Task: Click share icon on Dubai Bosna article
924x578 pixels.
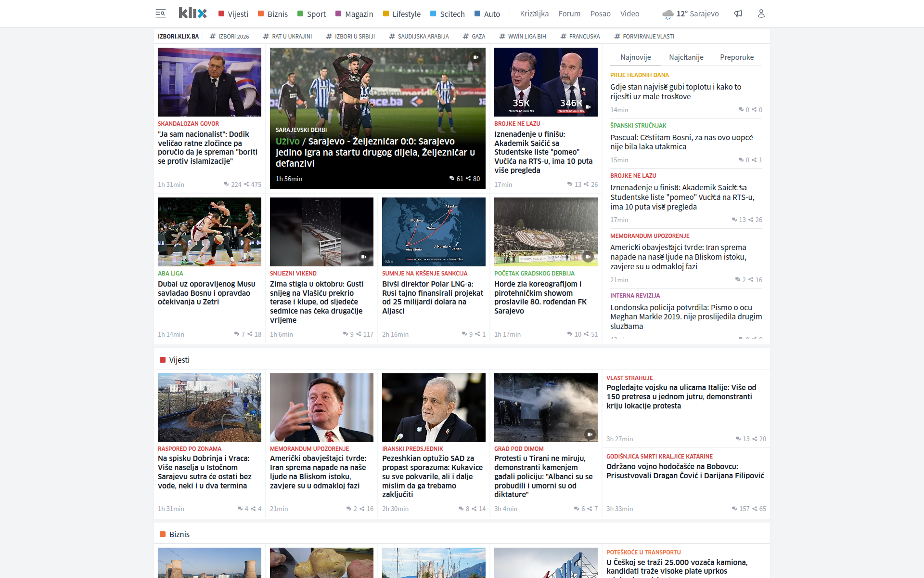Action: (x=250, y=334)
